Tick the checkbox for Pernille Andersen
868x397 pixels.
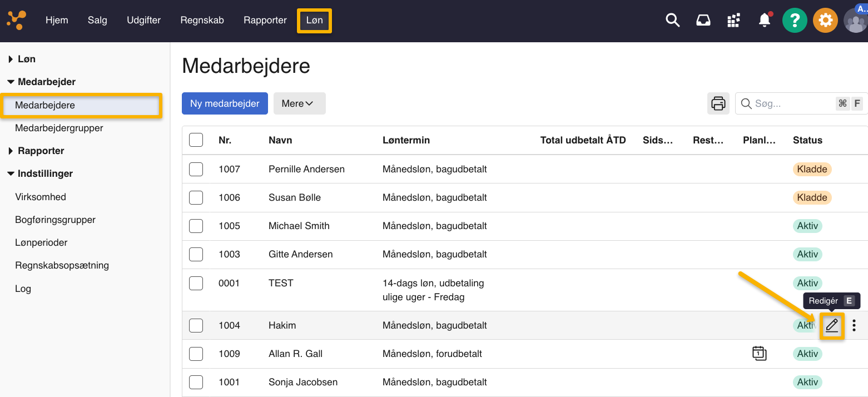(x=196, y=169)
